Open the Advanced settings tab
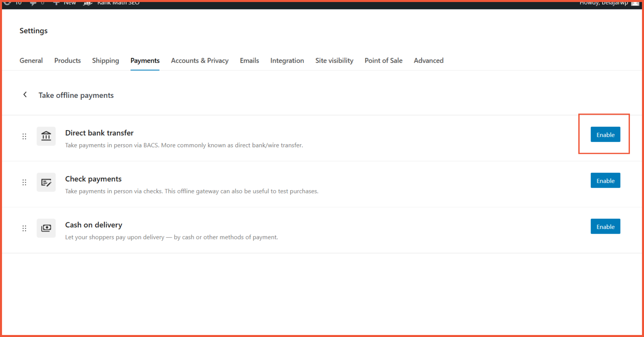644x337 pixels. click(x=428, y=61)
